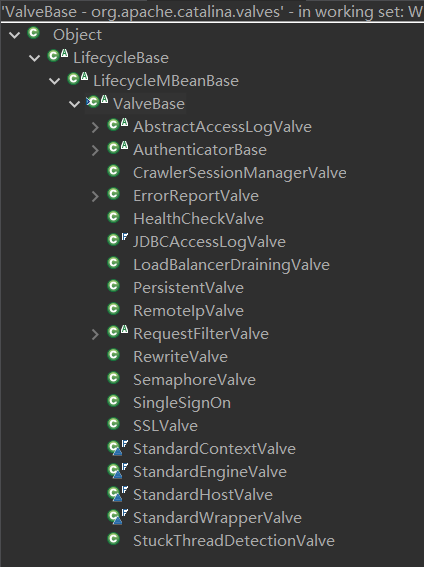The height and width of the screenshot is (567, 424).
Task: Click the StandardWrapperValve class icon
Action: click(x=117, y=516)
